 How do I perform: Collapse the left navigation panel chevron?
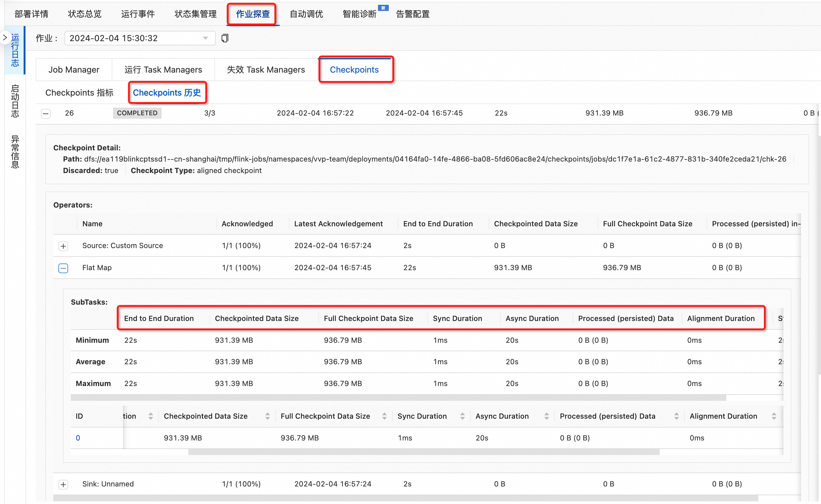[5, 37]
